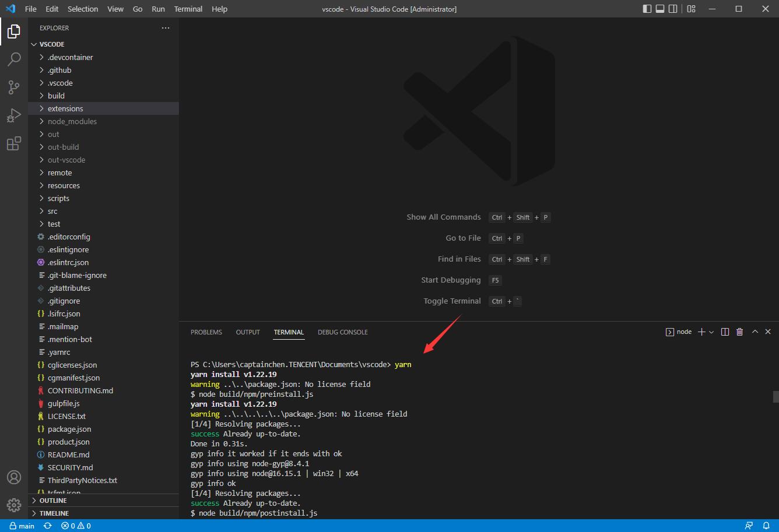This screenshot has width=779, height=532.
Task: Open the Terminal menu
Action: coord(188,9)
